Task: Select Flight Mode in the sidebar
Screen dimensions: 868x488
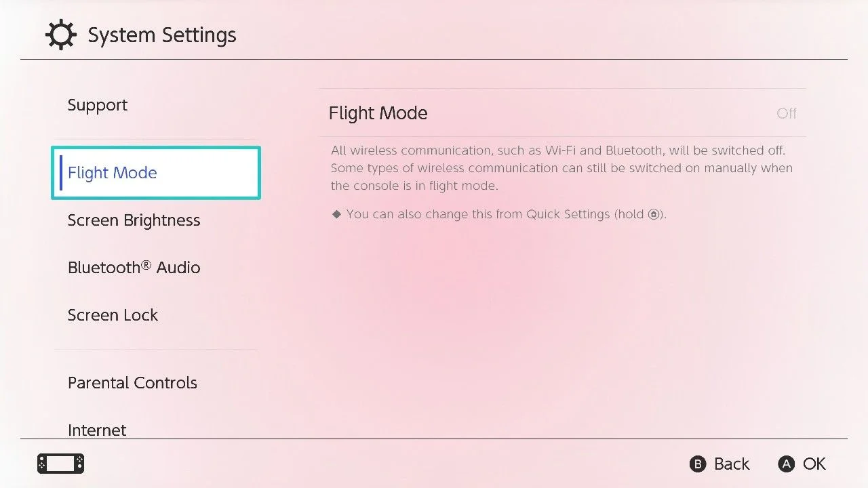Action: (x=156, y=173)
